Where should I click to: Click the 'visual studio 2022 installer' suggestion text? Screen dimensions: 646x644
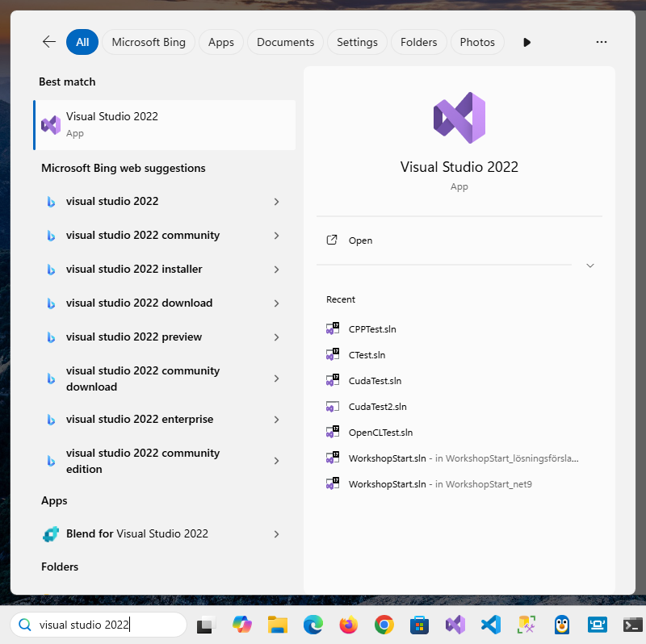point(134,270)
